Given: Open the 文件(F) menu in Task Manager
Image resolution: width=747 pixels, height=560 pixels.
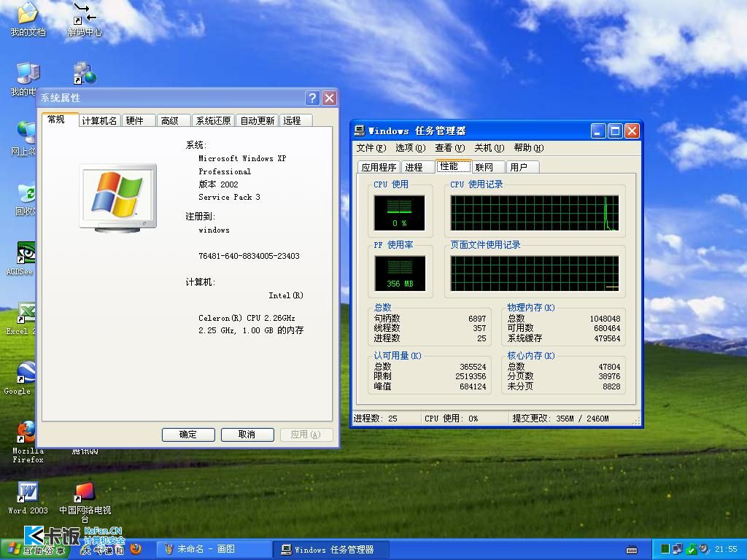Looking at the screenshot, I should click(x=371, y=148).
